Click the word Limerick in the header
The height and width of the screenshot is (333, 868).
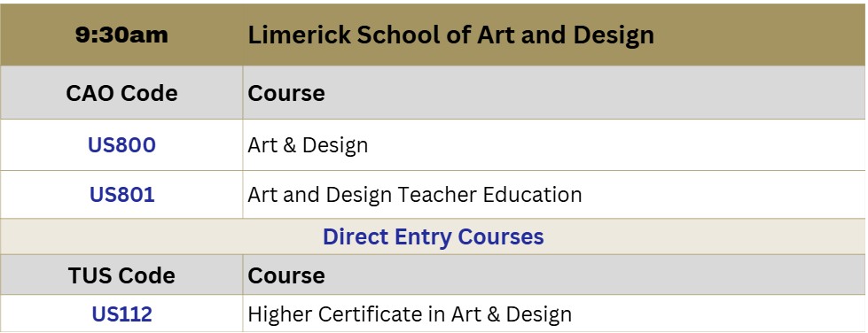tap(299, 35)
